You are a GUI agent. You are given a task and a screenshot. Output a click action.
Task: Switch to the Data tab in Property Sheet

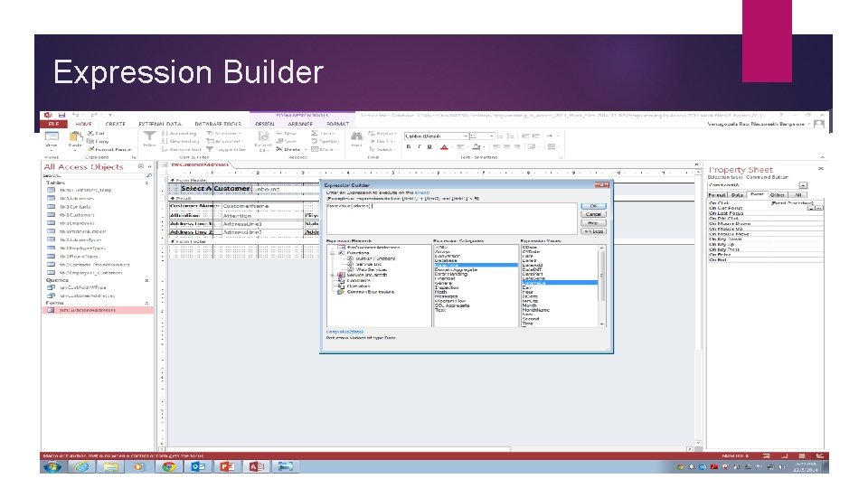click(x=737, y=195)
